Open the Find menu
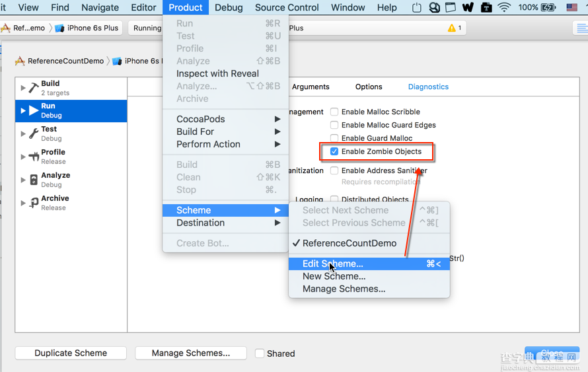This screenshot has height=372, width=588. coord(60,7)
